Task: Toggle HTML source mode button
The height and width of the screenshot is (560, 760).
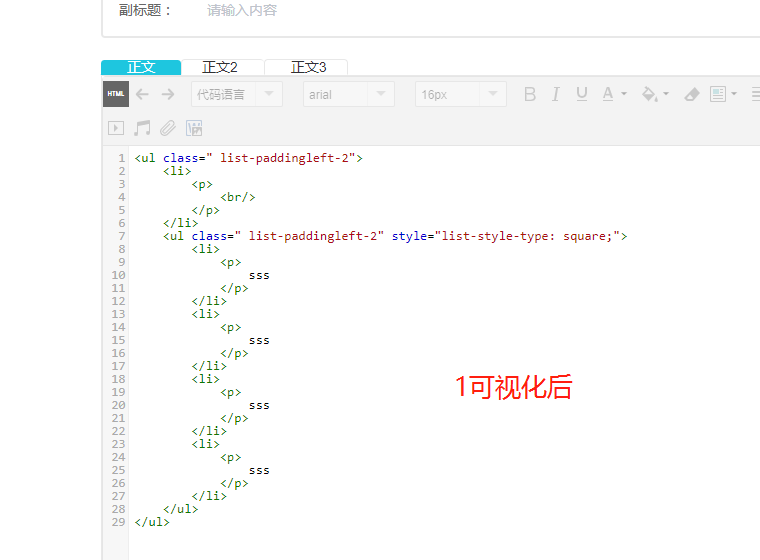Action: point(115,94)
